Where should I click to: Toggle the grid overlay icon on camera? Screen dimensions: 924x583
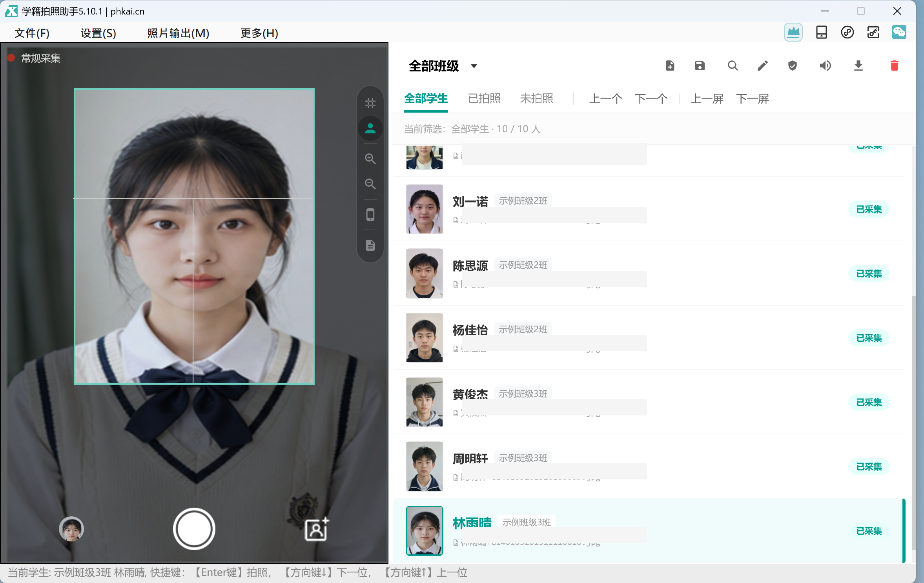point(370,103)
